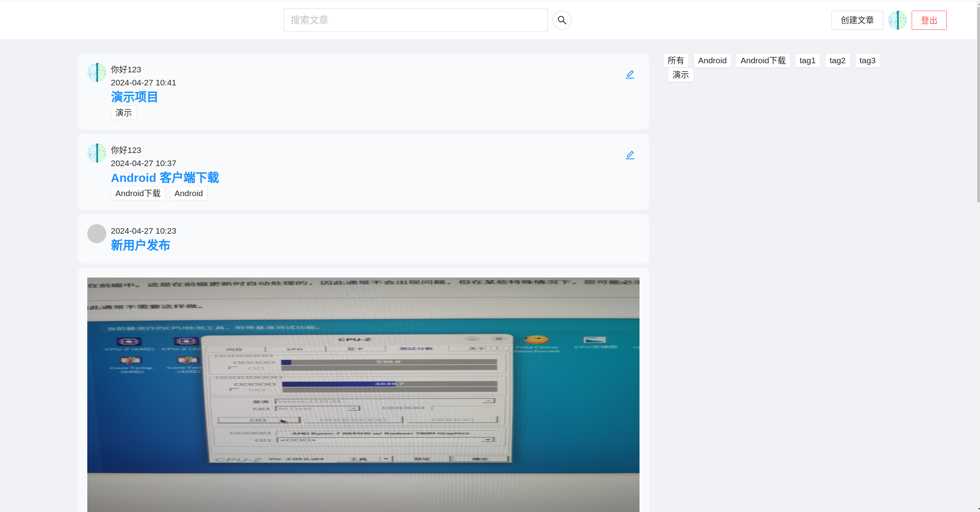
Task: Click the user avatar in the header
Action: pos(897,20)
